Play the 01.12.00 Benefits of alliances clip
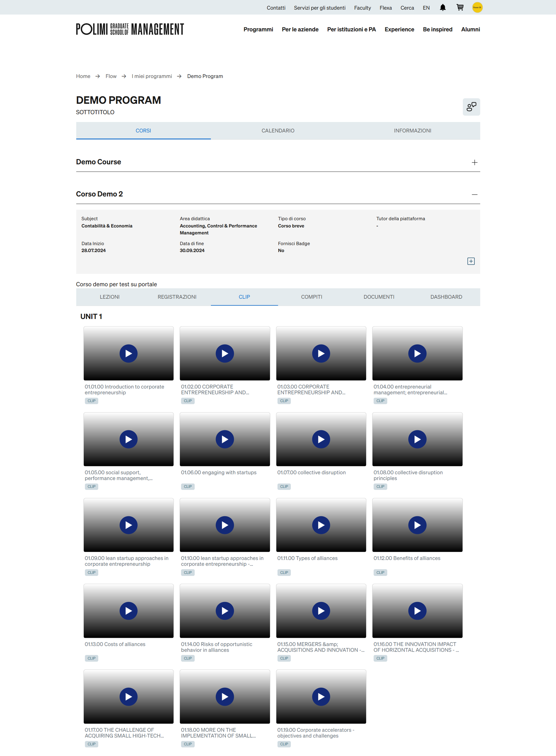The height and width of the screenshot is (756, 556). click(417, 525)
